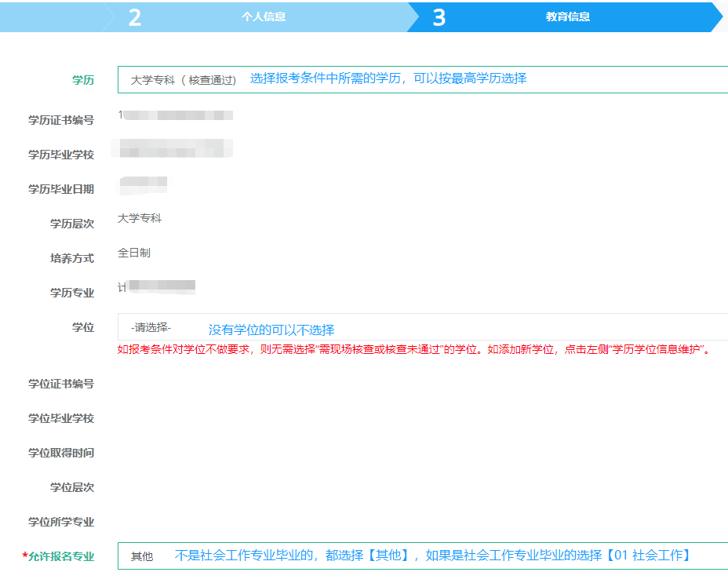Click the 学位证书编号 field label
This screenshot has height=572, width=728.
(61, 384)
